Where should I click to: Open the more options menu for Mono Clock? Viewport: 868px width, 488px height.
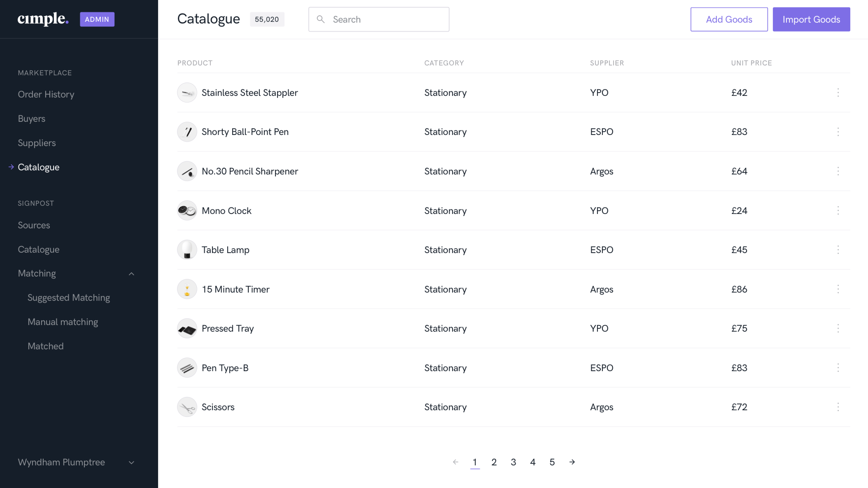[838, 210]
